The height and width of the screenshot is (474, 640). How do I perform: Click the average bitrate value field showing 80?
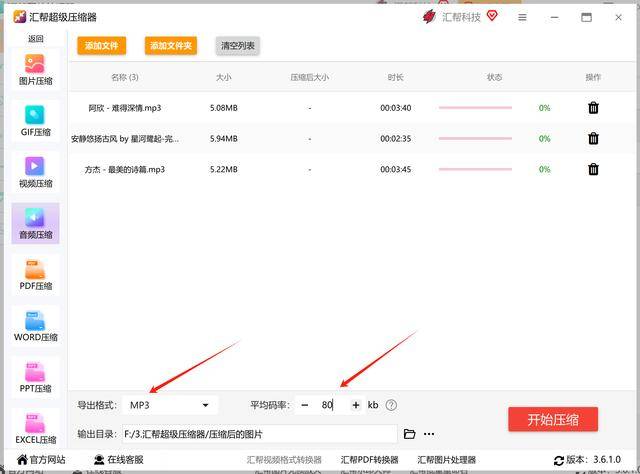(330, 405)
